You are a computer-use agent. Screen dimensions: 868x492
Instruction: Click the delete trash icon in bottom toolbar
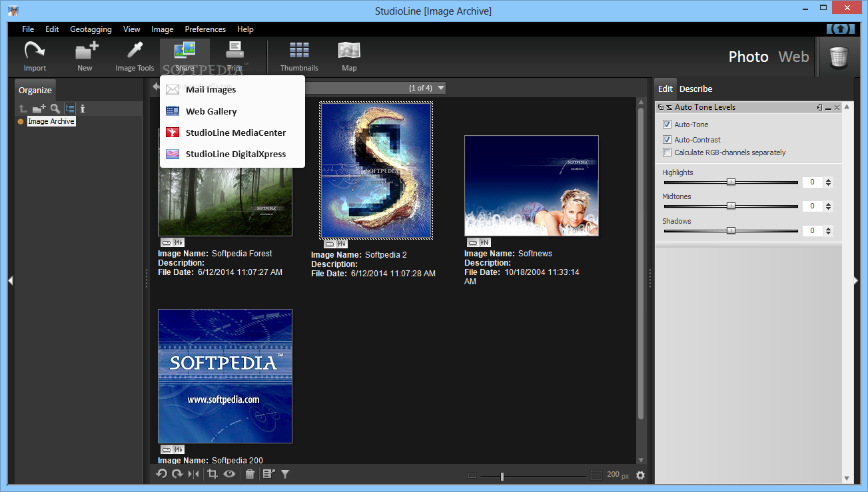[x=250, y=474]
